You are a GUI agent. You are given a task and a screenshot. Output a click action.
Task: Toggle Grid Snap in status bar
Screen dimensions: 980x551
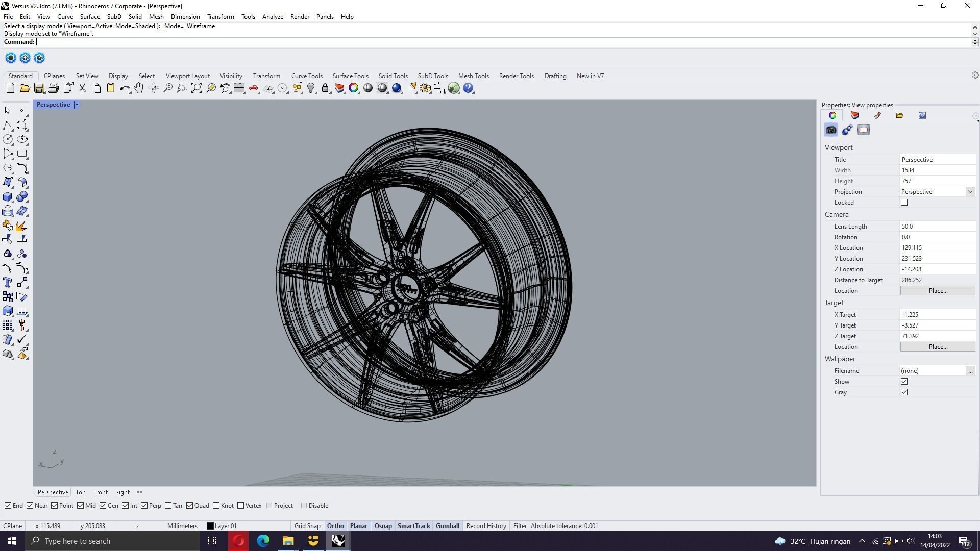[307, 526]
